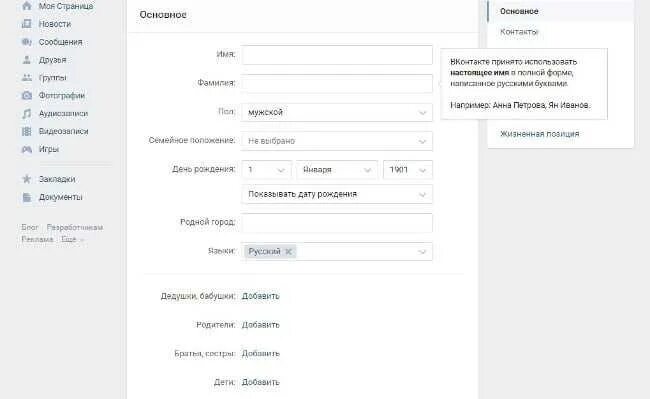The height and width of the screenshot is (399, 650).
Task: Remove the Русский language tag
Action: pos(289,251)
